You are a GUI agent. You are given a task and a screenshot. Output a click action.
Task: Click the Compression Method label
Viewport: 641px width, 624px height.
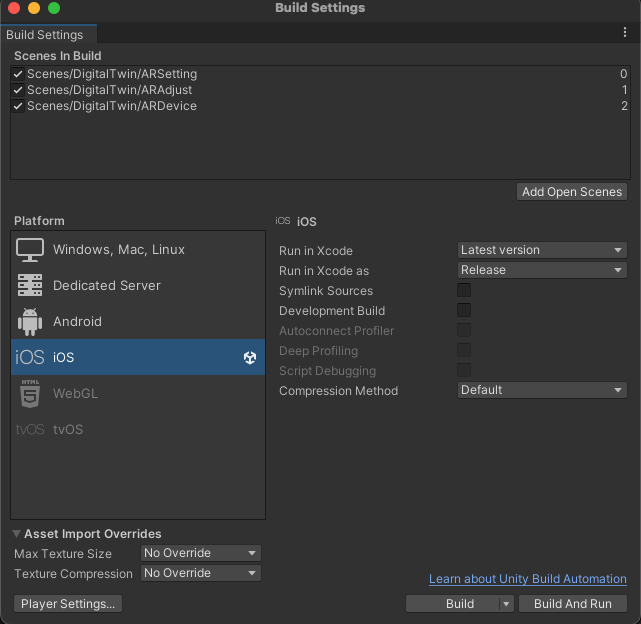pos(338,391)
